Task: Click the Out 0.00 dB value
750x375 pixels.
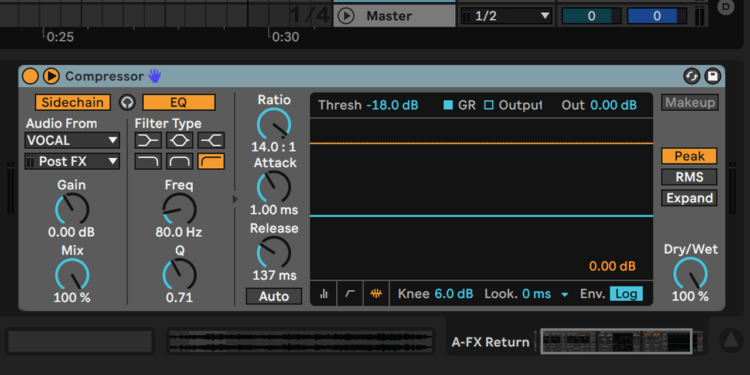Action: 614,105
